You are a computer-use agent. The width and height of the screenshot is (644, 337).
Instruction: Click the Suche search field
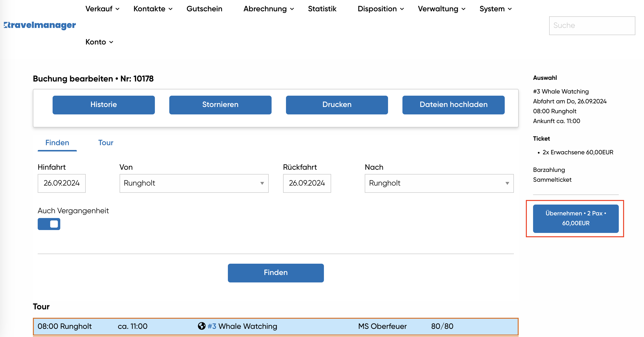(x=592, y=25)
